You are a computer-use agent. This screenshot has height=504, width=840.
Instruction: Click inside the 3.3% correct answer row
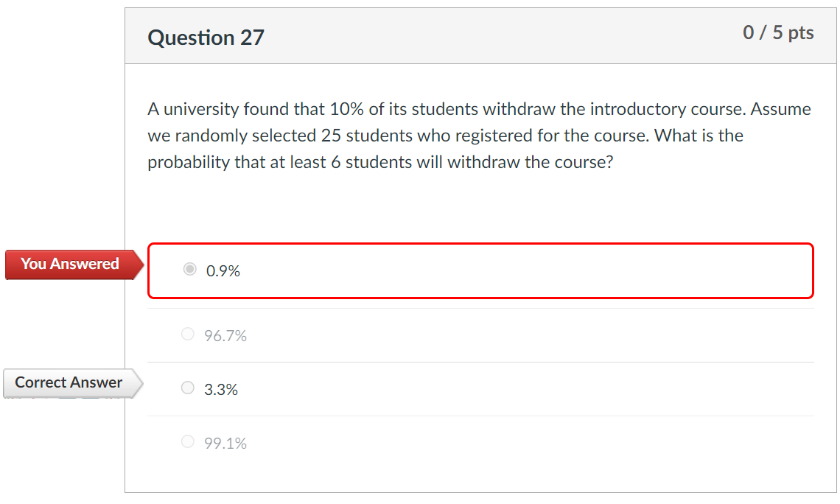tap(479, 388)
